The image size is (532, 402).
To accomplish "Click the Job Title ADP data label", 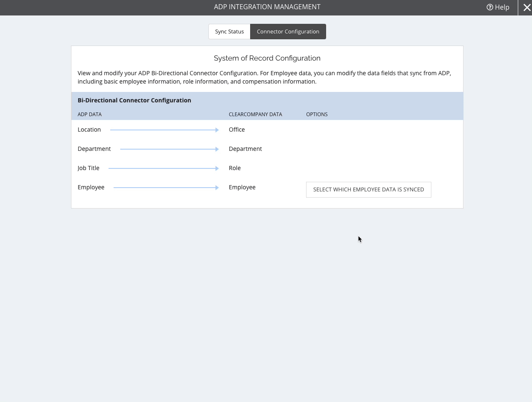I will [89, 168].
